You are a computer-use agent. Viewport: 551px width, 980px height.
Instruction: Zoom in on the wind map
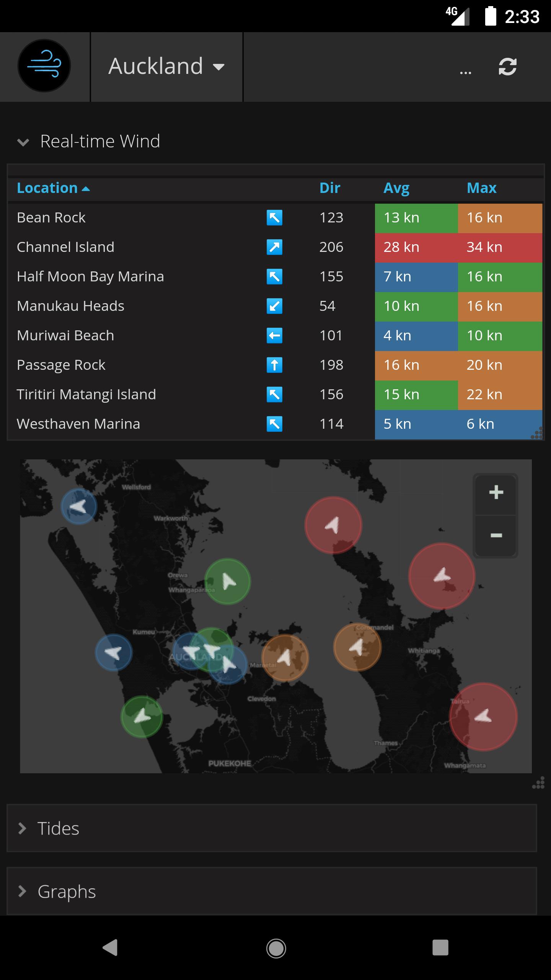496,493
